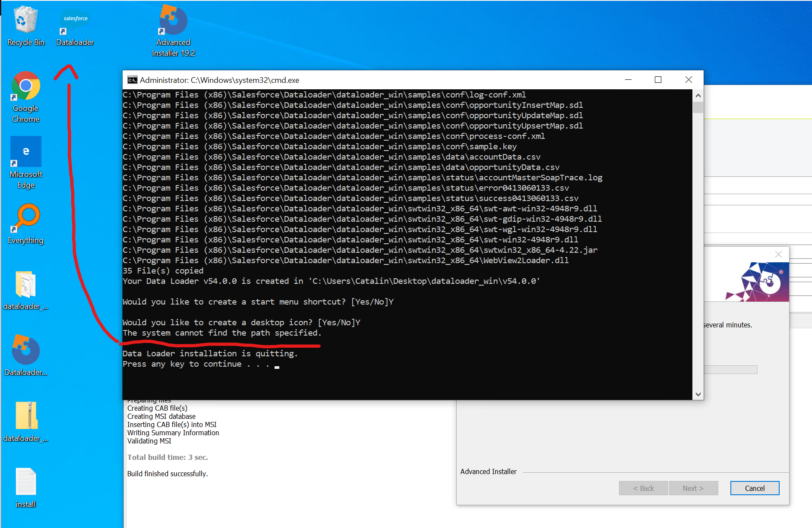Click the 'Creating CAB file(s)' log line

click(157, 408)
